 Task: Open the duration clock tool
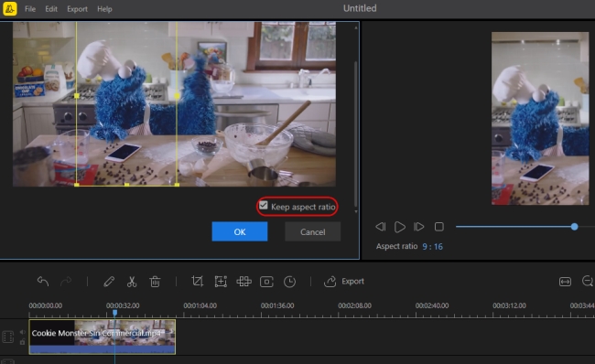(x=289, y=282)
